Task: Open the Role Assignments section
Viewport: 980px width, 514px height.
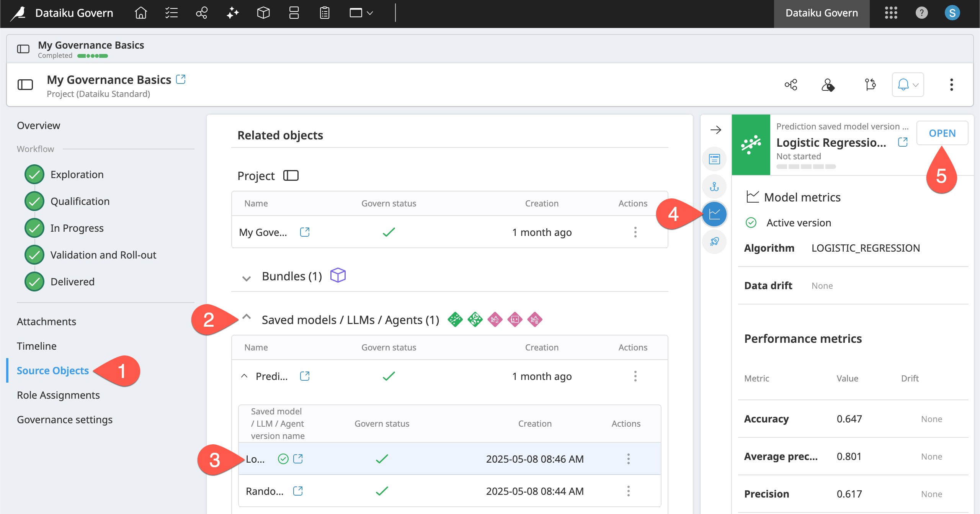Action: 58,395
